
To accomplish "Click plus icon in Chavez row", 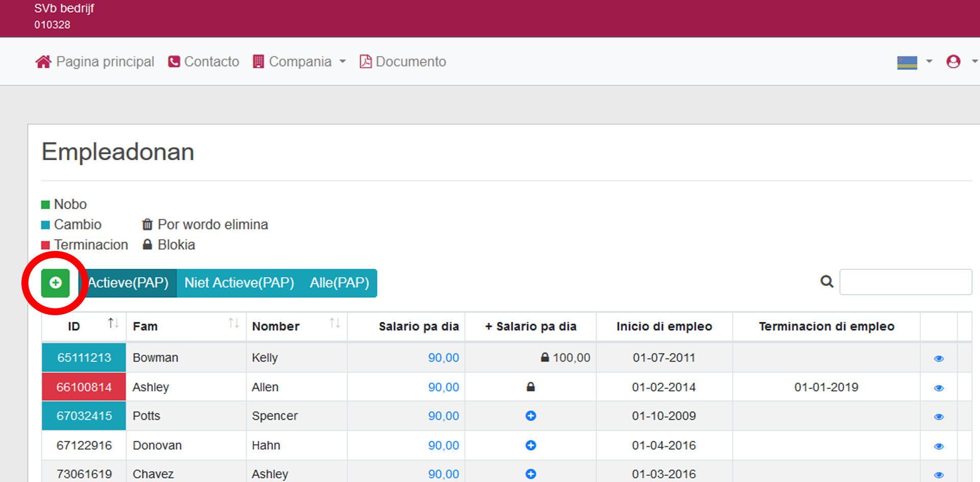I will pos(530,474).
